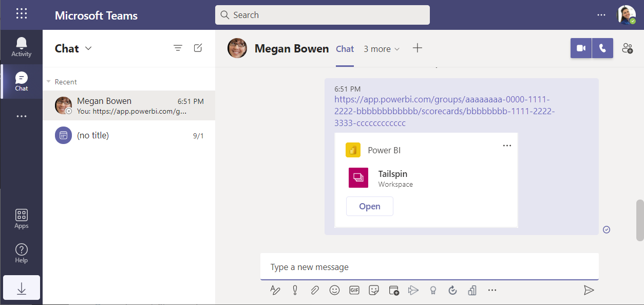This screenshot has width=644, height=305.
Task: Expand the 3 more tabs dropdown
Action: pos(382,49)
